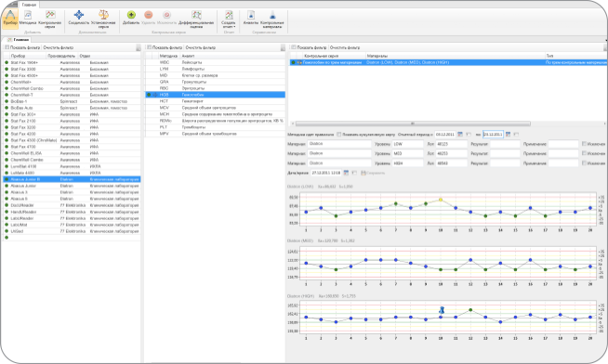This screenshot has height=364, width=608.
Task: Click filter icon after period start date
Action: 469,135
